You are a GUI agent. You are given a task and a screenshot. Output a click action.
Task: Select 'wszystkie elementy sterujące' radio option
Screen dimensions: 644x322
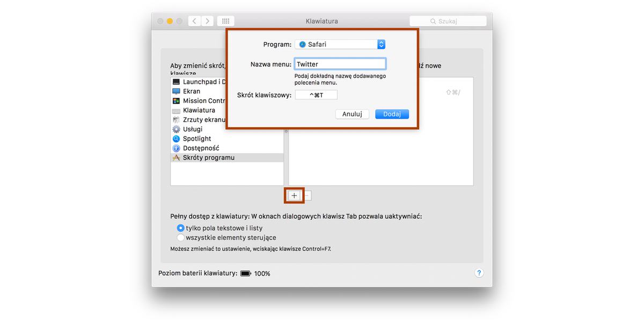click(181, 238)
